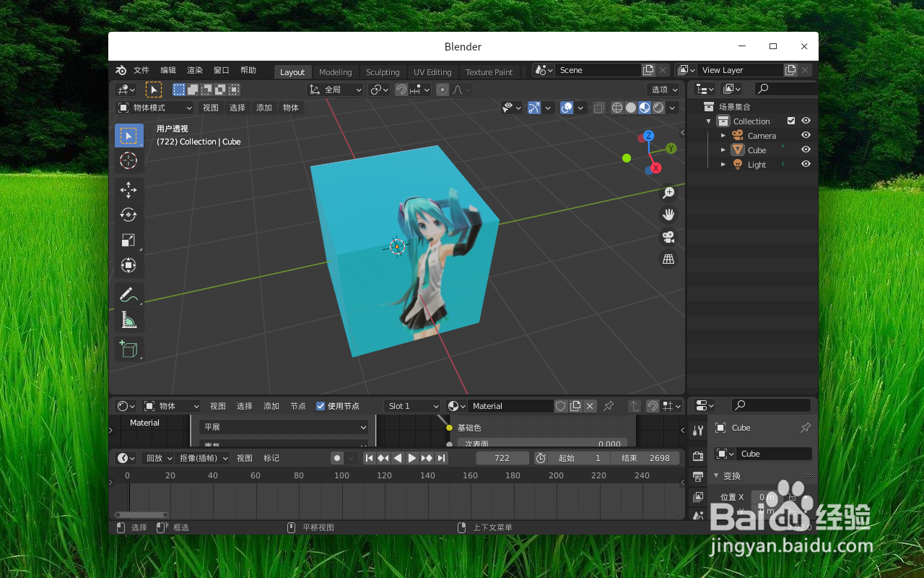Switch perspective/orthographic grid icon
This screenshot has height=578, width=924.
668,259
